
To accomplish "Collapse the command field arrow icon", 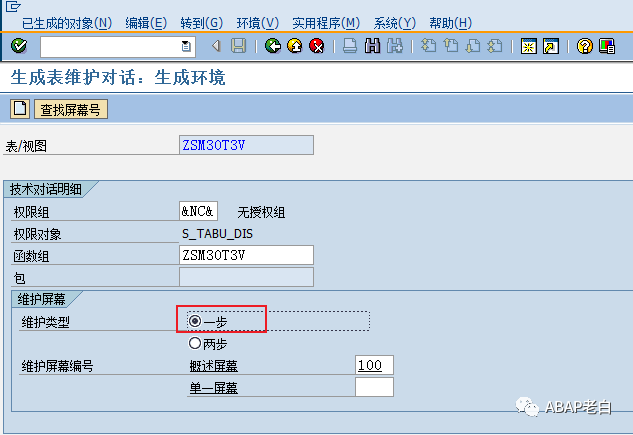I will [216, 46].
